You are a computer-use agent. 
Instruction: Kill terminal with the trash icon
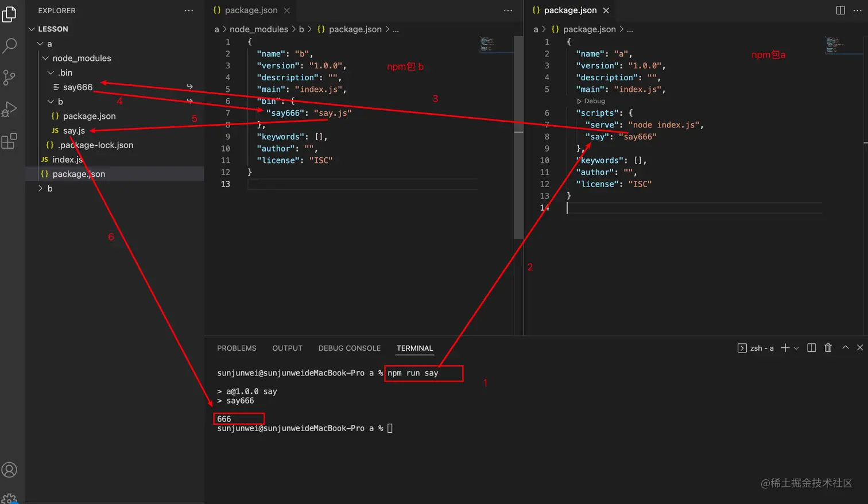click(828, 348)
